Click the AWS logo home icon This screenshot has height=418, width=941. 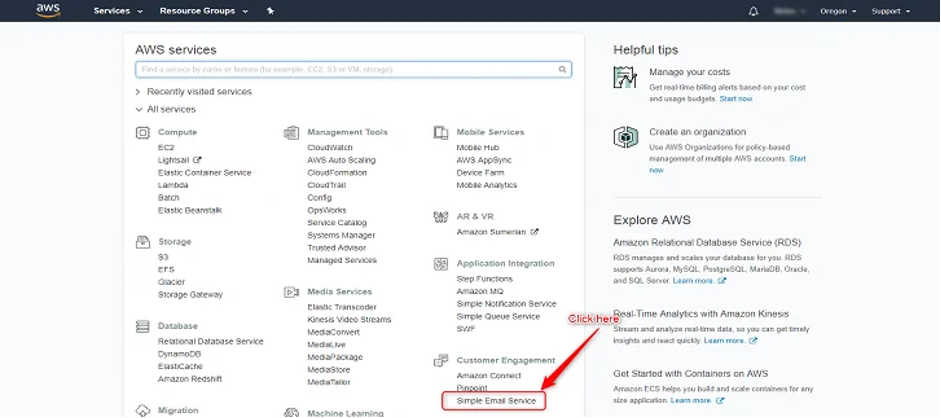coord(48,11)
